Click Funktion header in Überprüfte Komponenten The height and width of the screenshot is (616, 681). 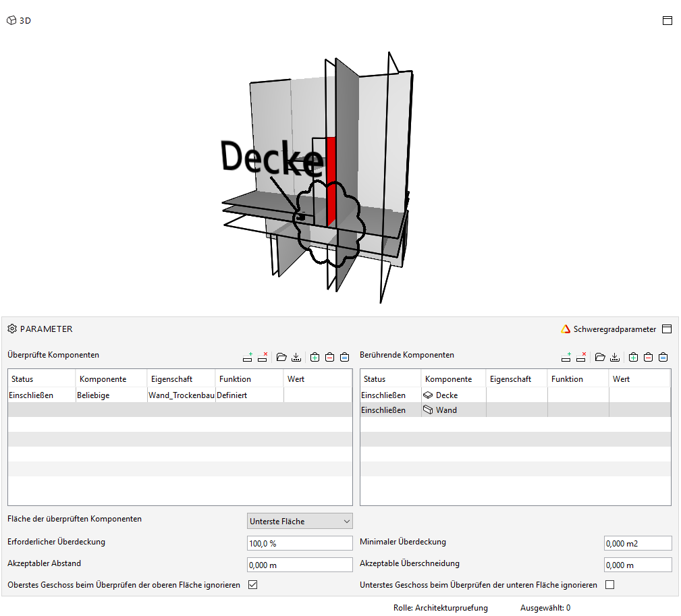[x=250, y=379]
